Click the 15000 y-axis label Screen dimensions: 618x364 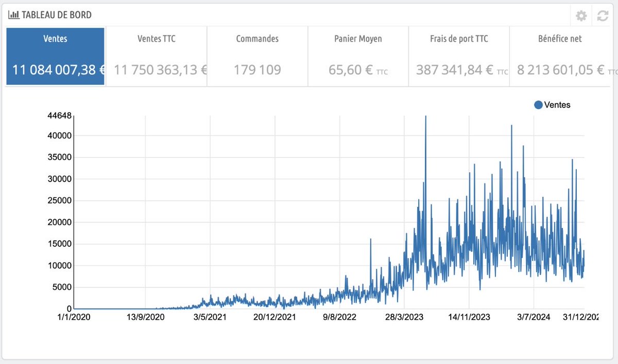point(60,244)
